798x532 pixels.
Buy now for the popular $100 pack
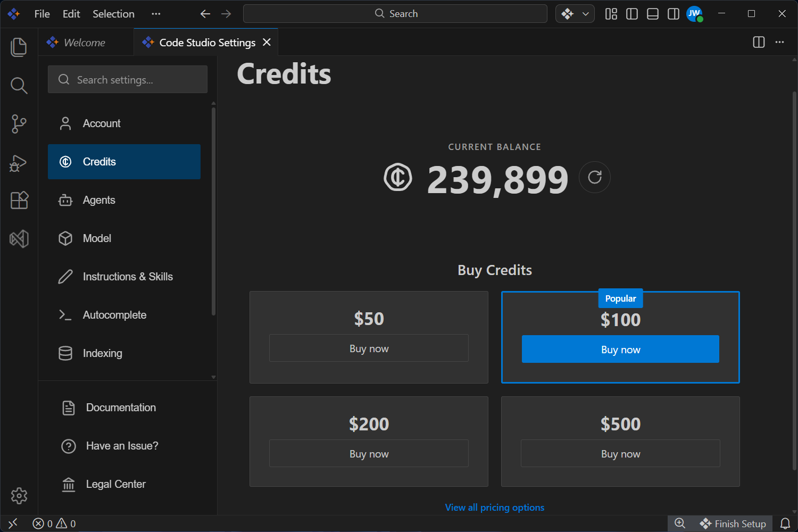tap(620, 349)
